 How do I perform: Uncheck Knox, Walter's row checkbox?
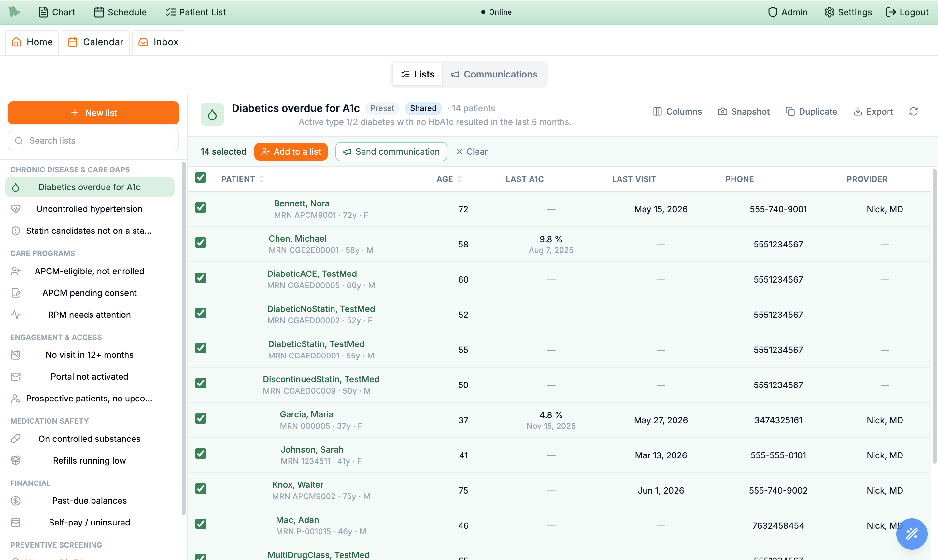point(200,488)
